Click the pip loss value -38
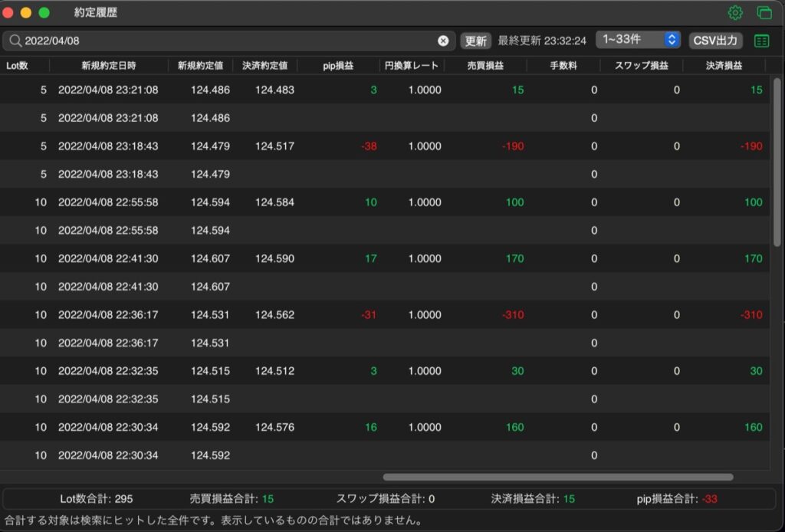The width and height of the screenshot is (785, 532). (369, 146)
